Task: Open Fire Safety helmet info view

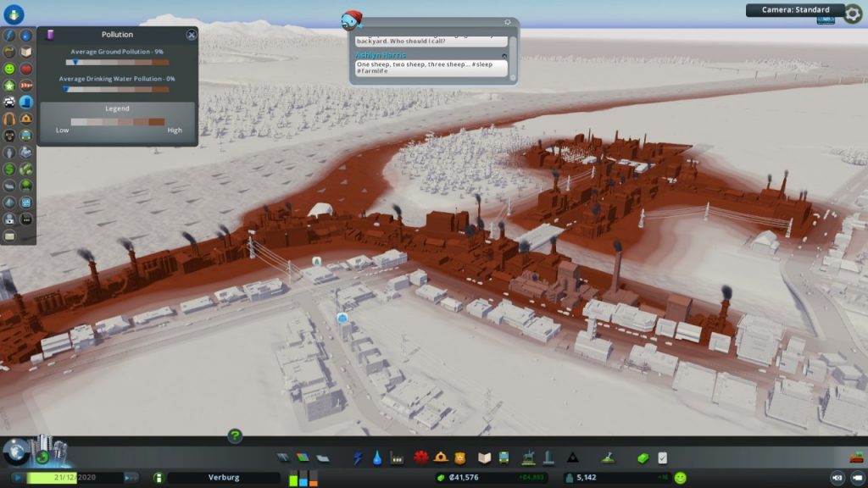Action: 26,119
